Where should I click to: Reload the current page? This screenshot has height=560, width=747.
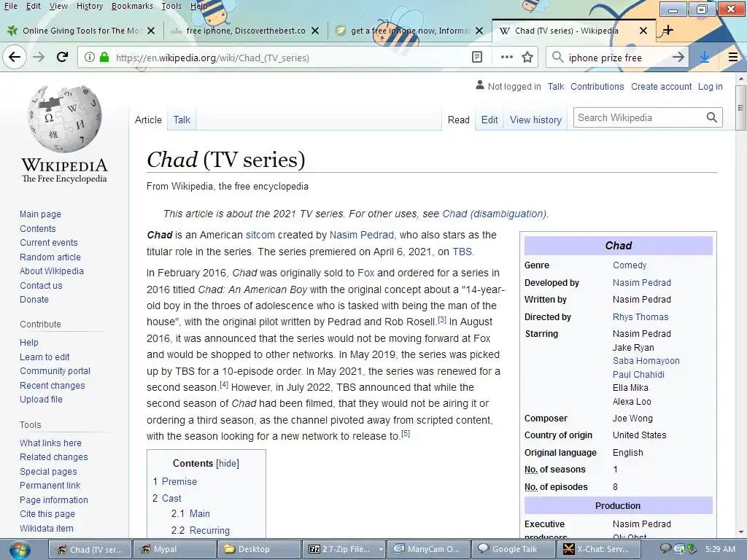[63, 58]
